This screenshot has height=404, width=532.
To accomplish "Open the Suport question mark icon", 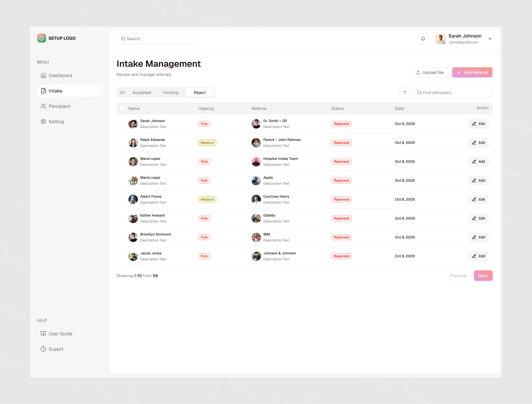I will pyautogui.click(x=43, y=349).
